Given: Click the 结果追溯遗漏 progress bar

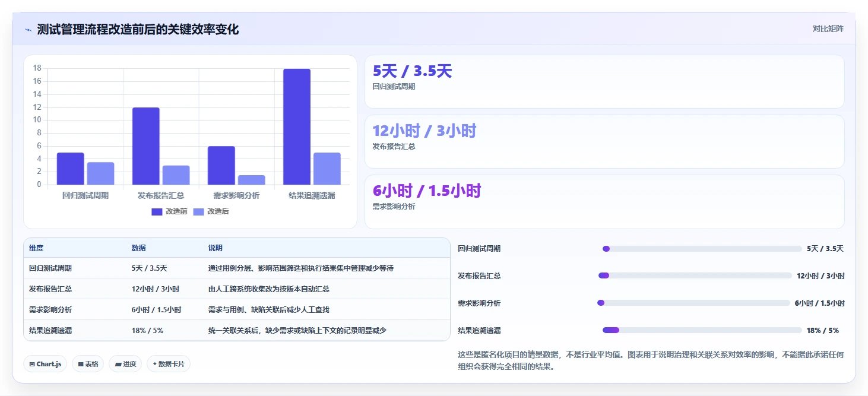Looking at the screenshot, I should pyautogui.click(x=702, y=330).
